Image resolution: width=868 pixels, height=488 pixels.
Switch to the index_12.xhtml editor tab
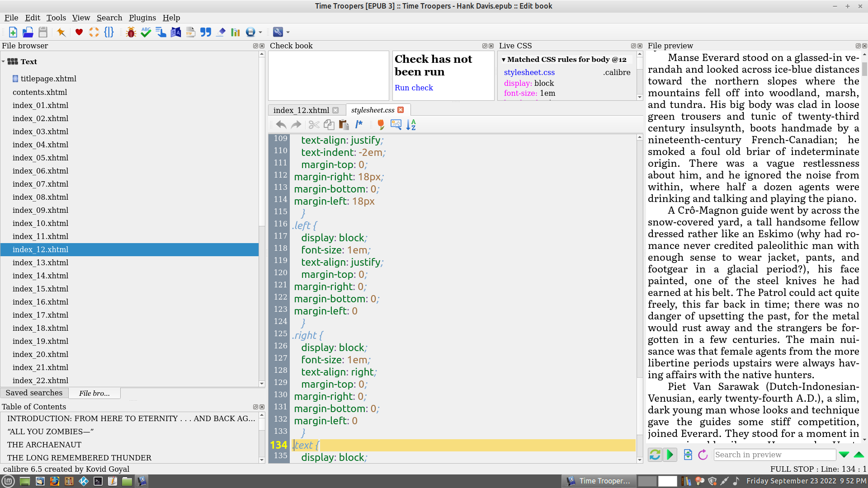301,110
